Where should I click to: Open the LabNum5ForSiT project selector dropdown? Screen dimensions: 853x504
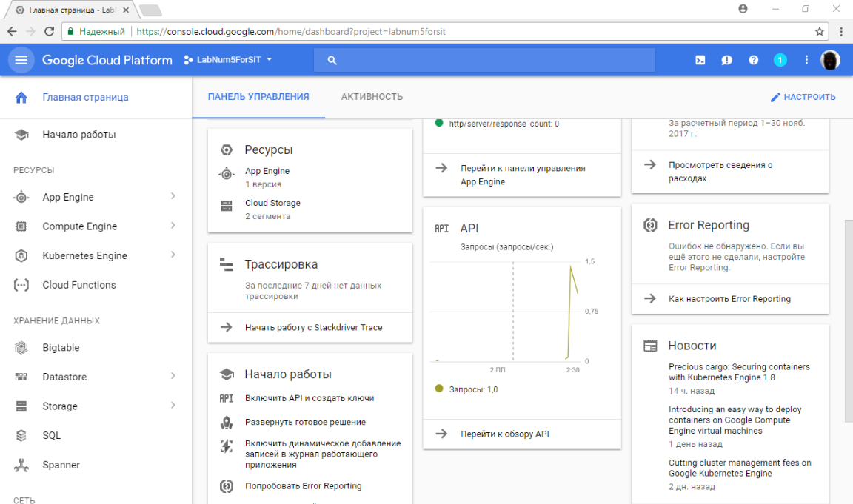click(x=228, y=60)
